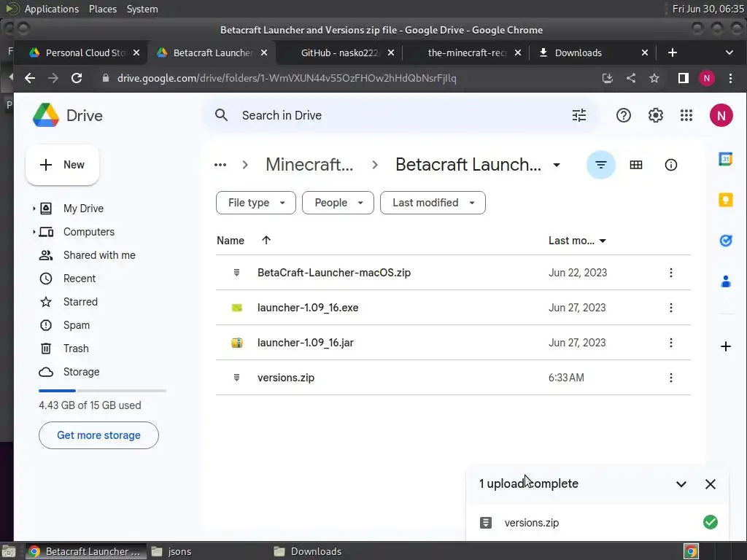Open Google account avatar in Drive
The width and height of the screenshot is (747, 560).
tap(721, 115)
